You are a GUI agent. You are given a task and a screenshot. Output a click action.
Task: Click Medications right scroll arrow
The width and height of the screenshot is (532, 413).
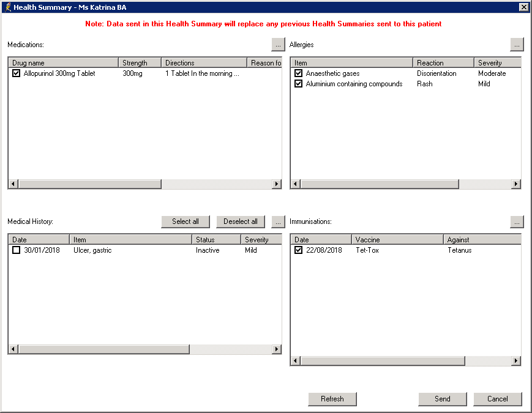[x=277, y=184]
